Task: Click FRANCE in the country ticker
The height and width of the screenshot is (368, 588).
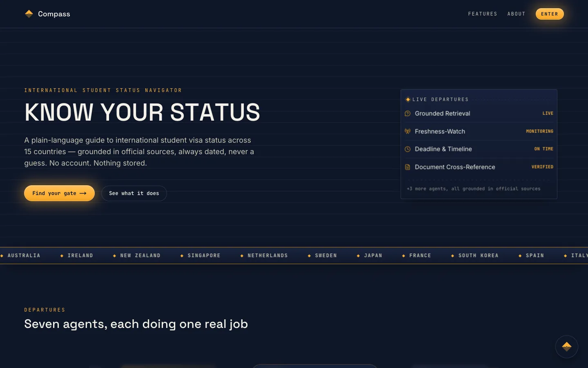Action: click(x=420, y=256)
